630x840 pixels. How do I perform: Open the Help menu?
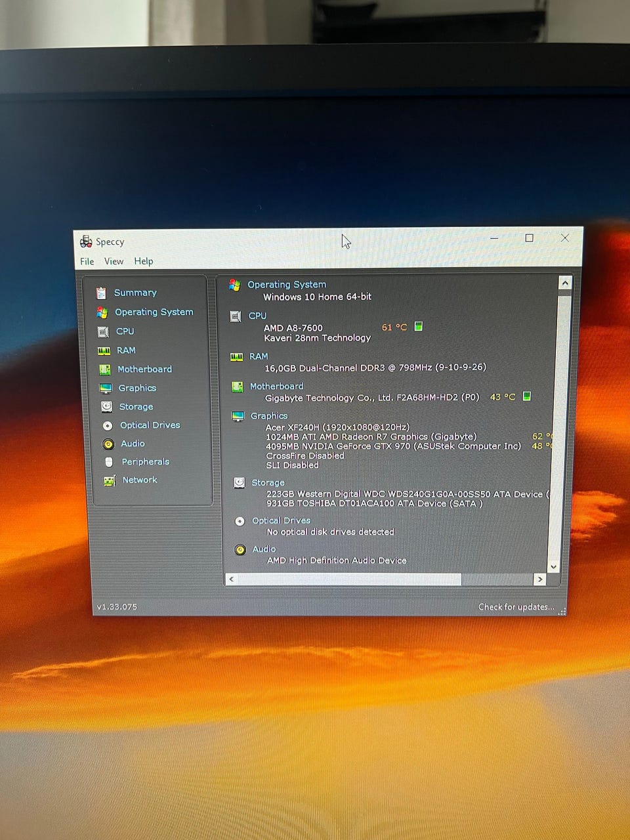click(x=144, y=261)
